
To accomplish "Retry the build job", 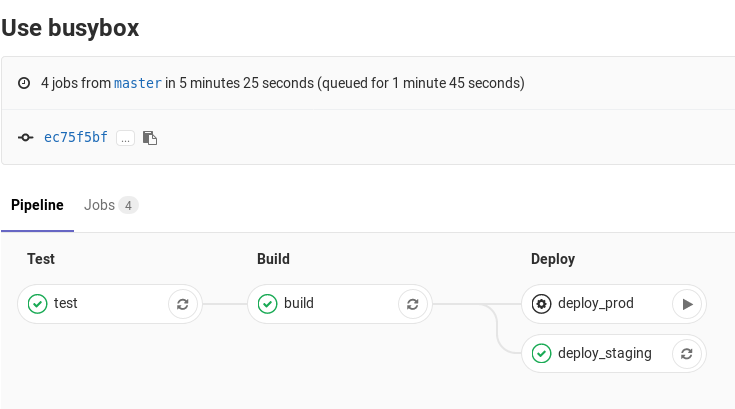I will [412, 304].
